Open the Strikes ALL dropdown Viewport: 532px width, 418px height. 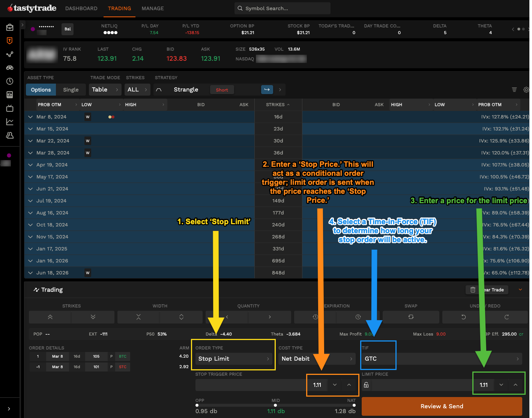click(137, 90)
